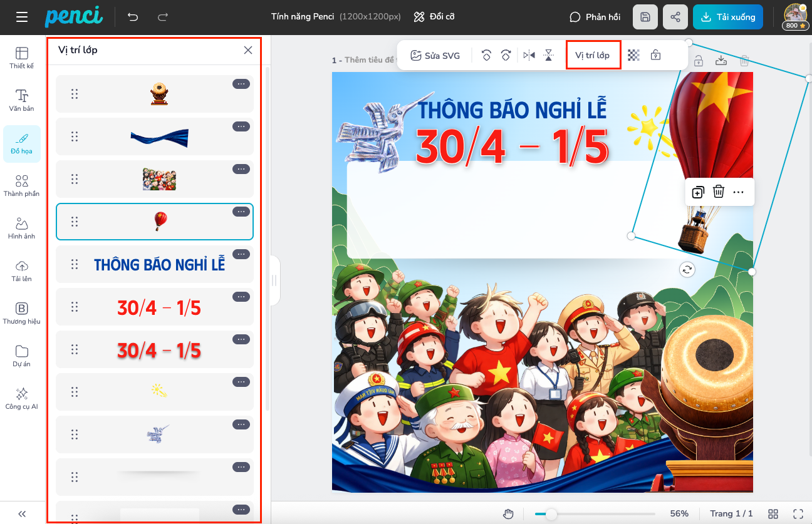
Task: Click the save icon in header
Action: coord(645,18)
